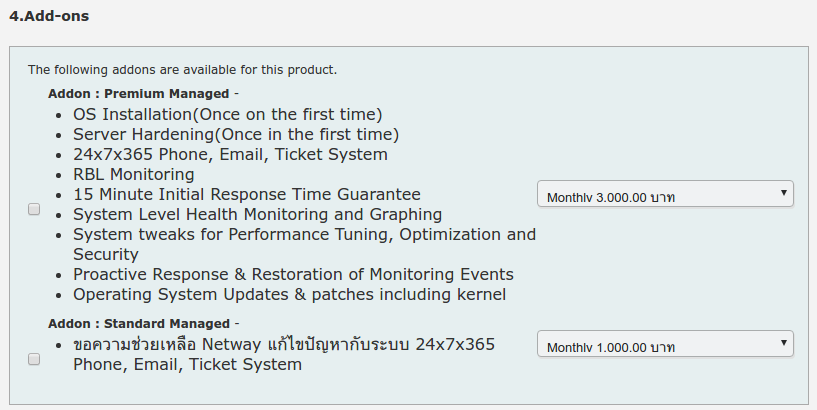This screenshot has width=817, height=410.
Task: Enable the Premium Managed addon checkbox
Action: point(34,210)
